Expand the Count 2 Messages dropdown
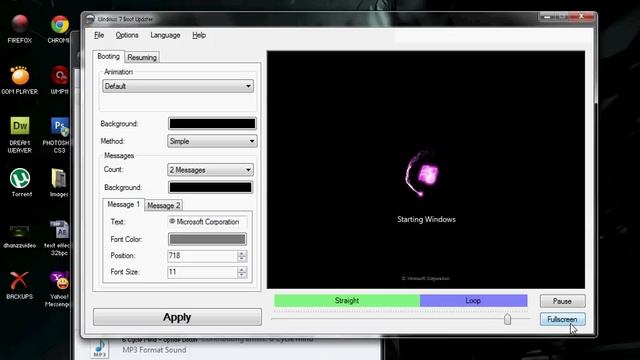 coord(210,170)
